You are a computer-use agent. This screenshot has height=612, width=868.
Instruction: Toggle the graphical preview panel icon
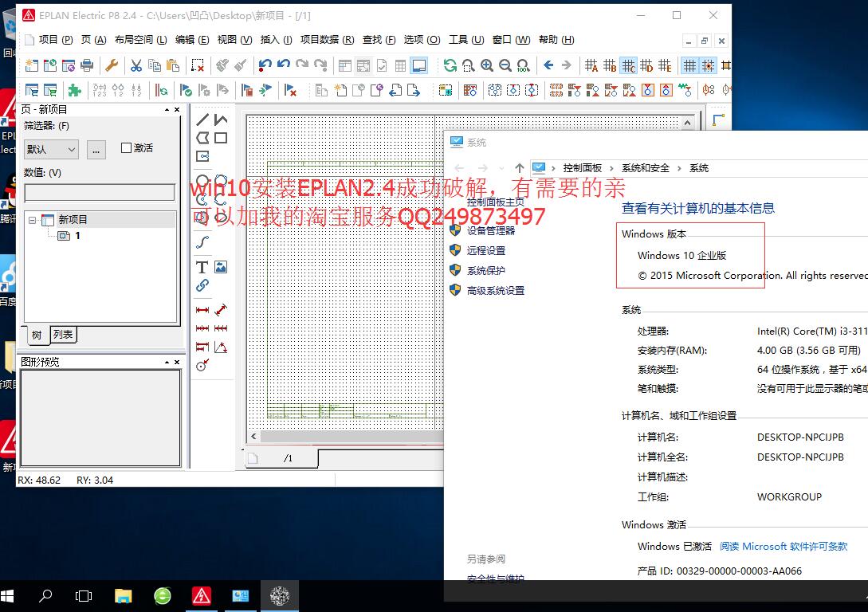pos(419,66)
